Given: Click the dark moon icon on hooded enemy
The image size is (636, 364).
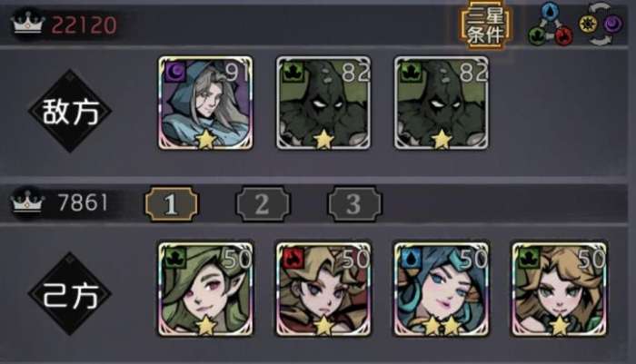Looking at the screenshot, I should tap(175, 72).
